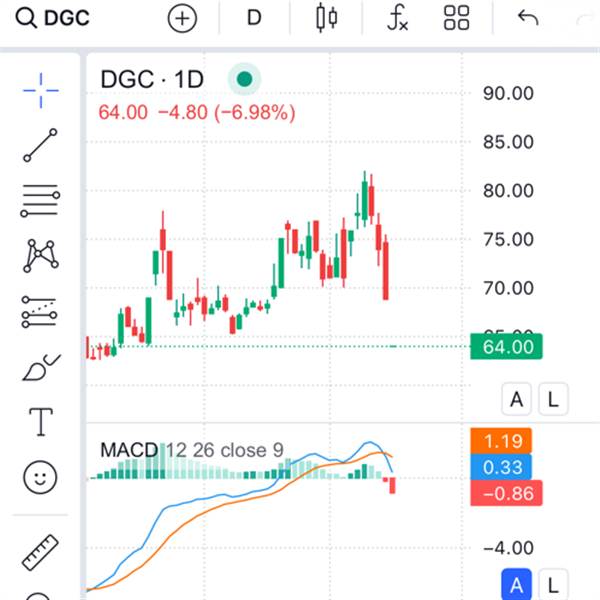Select the text annotation tool
Image resolution: width=600 pixels, height=600 pixels.
click(41, 422)
